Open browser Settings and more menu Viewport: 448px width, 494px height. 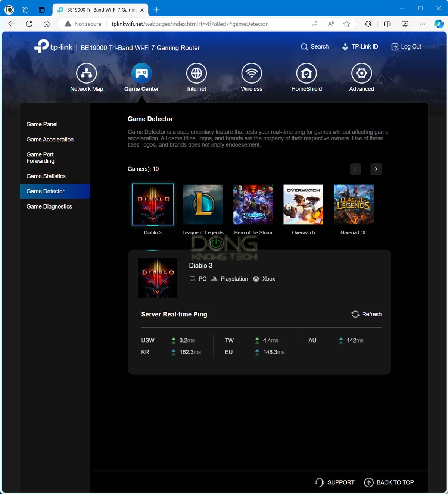point(422,24)
